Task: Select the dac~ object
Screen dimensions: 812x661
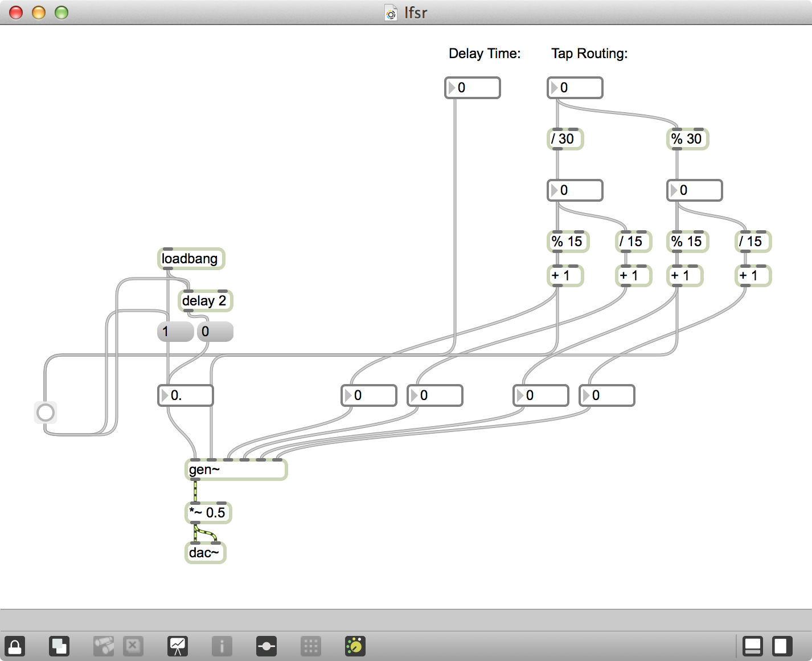Action: point(205,552)
